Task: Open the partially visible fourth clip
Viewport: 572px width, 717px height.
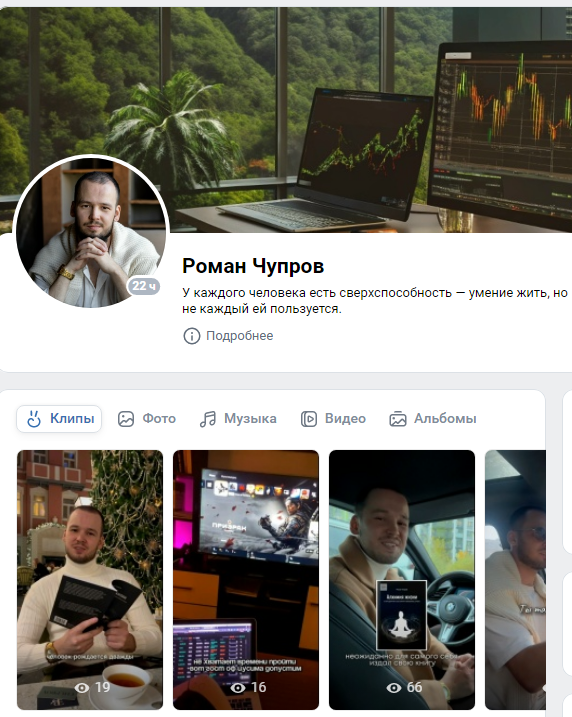Action: click(515, 580)
